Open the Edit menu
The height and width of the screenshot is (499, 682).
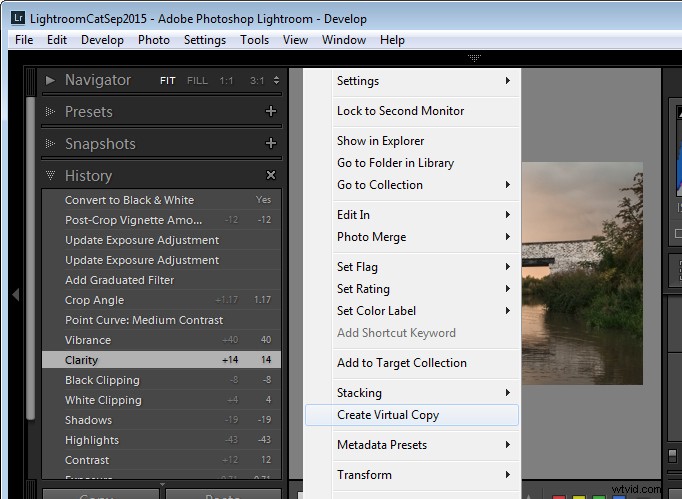click(x=57, y=40)
